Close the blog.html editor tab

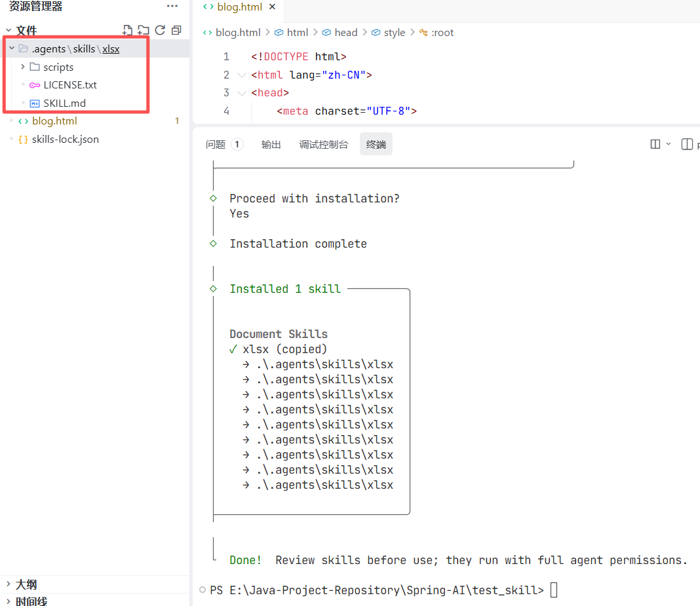[x=272, y=7]
